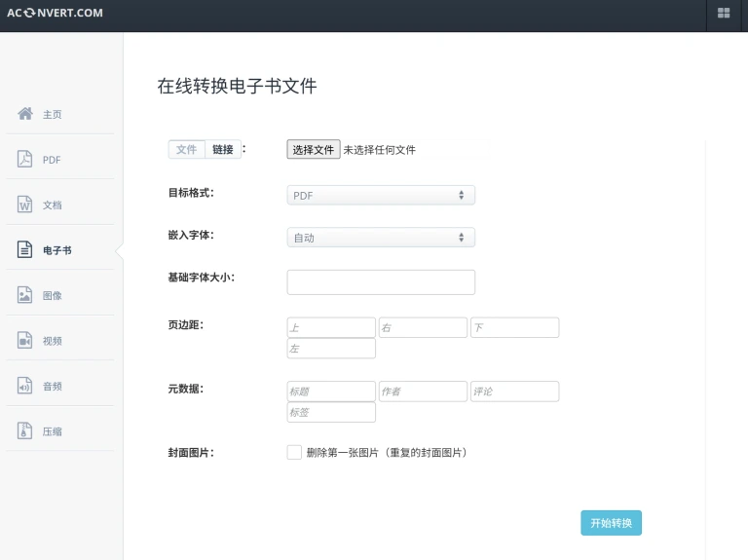Open the 嵌入字体 自动 dropdown

click(381, 237)
